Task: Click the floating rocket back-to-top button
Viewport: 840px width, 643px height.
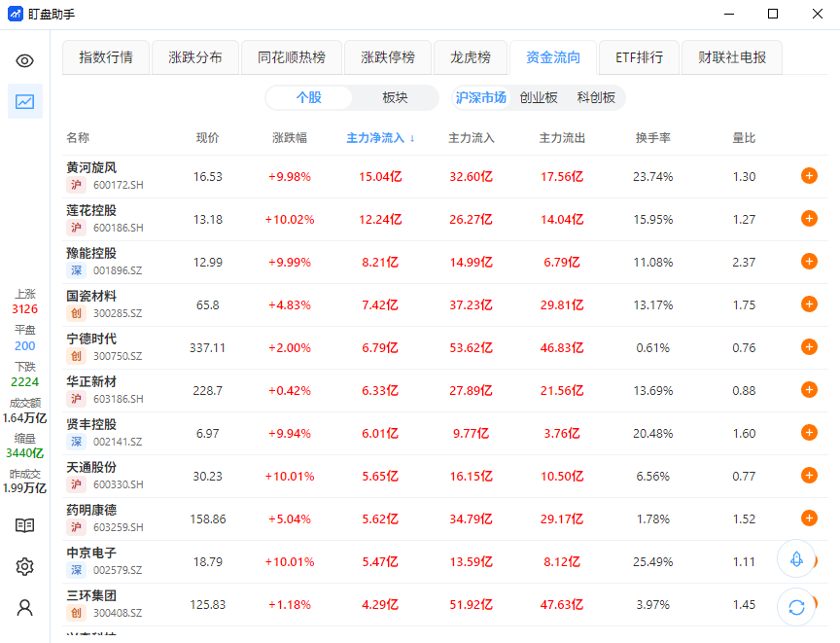Action: (x=796, y=559)
